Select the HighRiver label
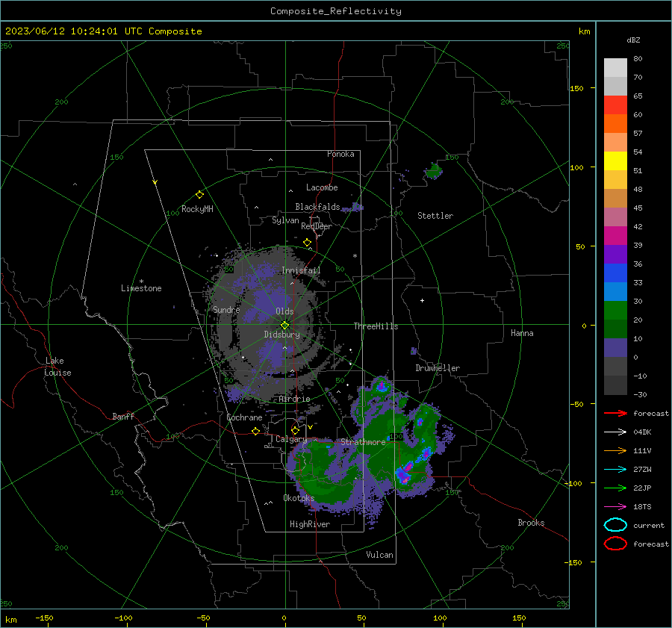 [310, 524]
